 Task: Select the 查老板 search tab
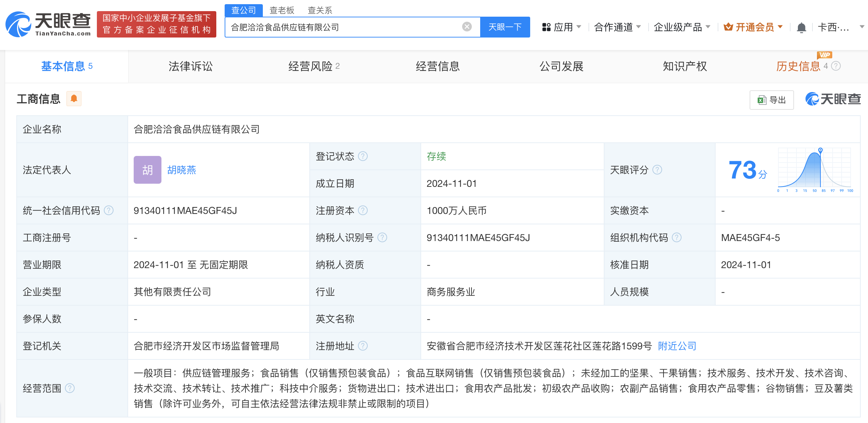point(282,10)
